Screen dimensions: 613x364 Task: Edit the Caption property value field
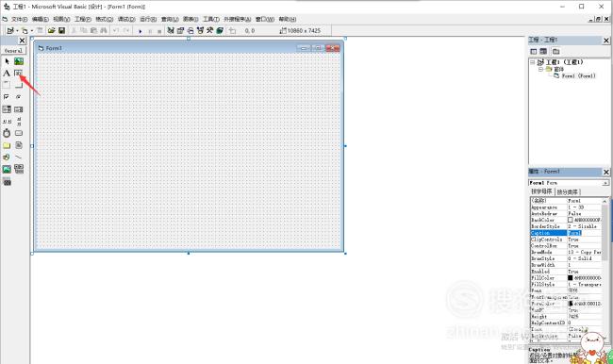point(584,233)
